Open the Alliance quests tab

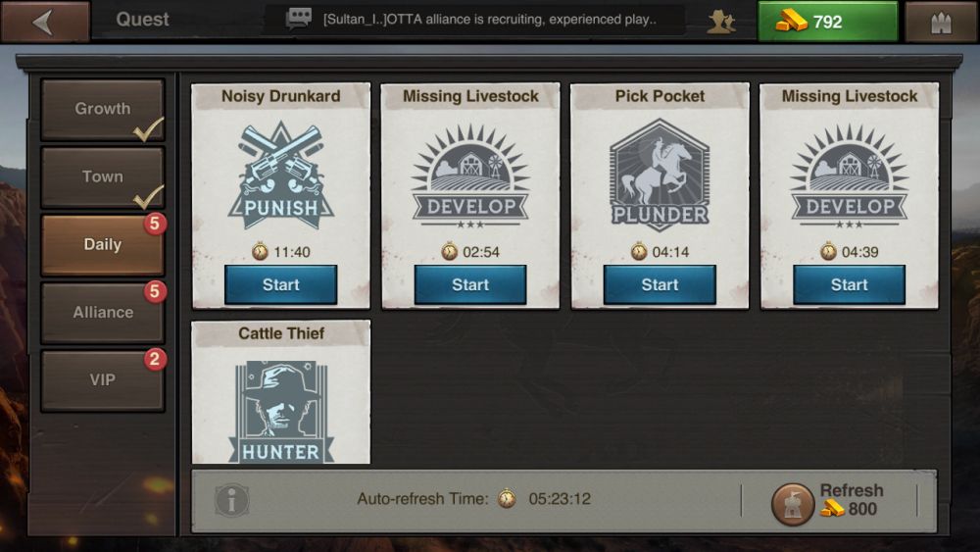click(x=103, y=312)
